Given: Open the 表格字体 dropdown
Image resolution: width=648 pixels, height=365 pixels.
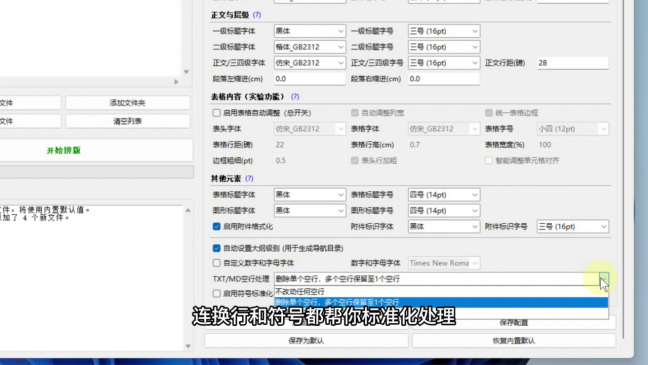Looking at the screenshot, I should (444, 129).
